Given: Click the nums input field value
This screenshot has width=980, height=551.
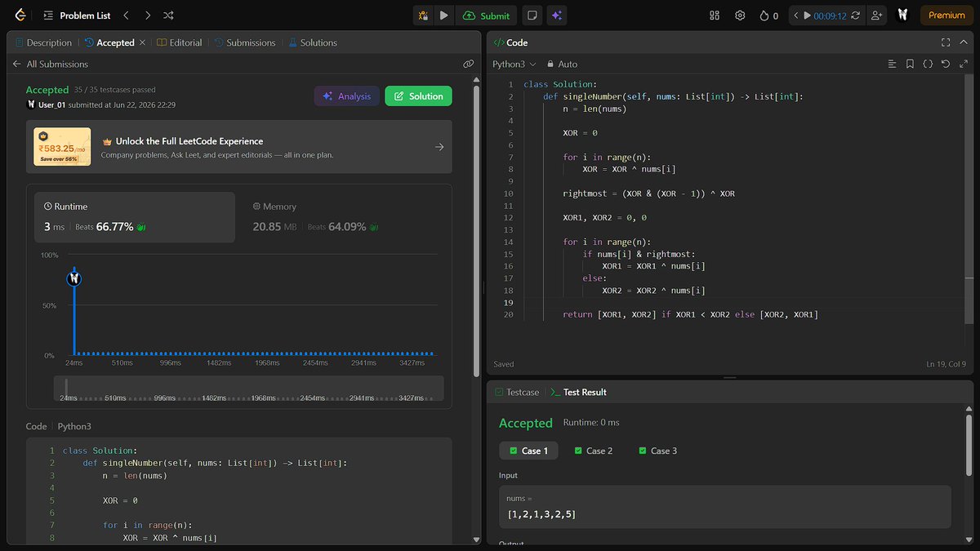Looking at the screenshot, I should pyautogui.click(x=541, y=513).
